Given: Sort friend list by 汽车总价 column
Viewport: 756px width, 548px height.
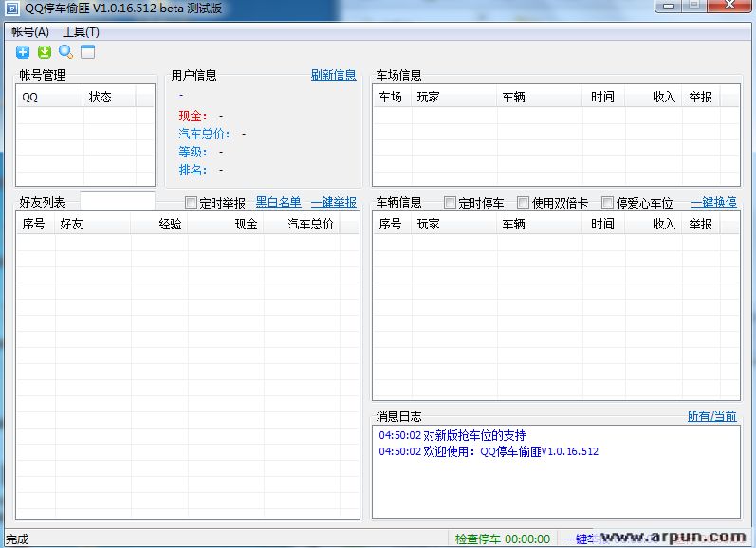Looking at the screenshot, I should tap(302, 224).
